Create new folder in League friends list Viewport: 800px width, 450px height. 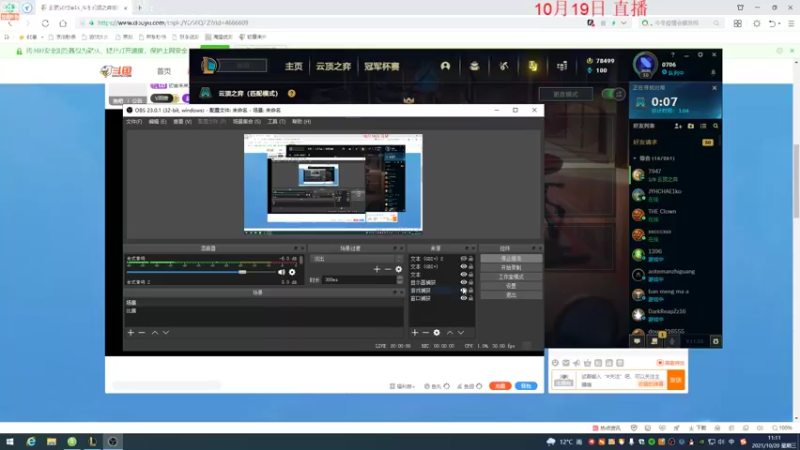point(691,126)
